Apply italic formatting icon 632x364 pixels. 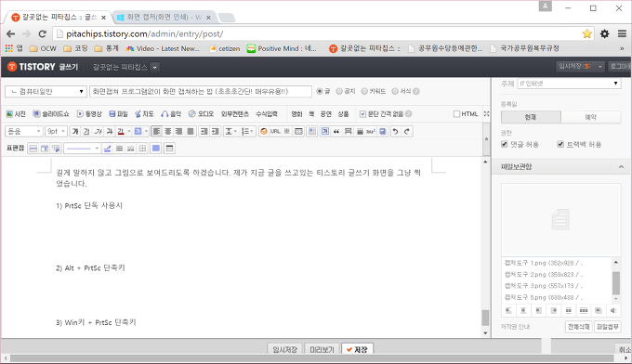click(98, 131)
